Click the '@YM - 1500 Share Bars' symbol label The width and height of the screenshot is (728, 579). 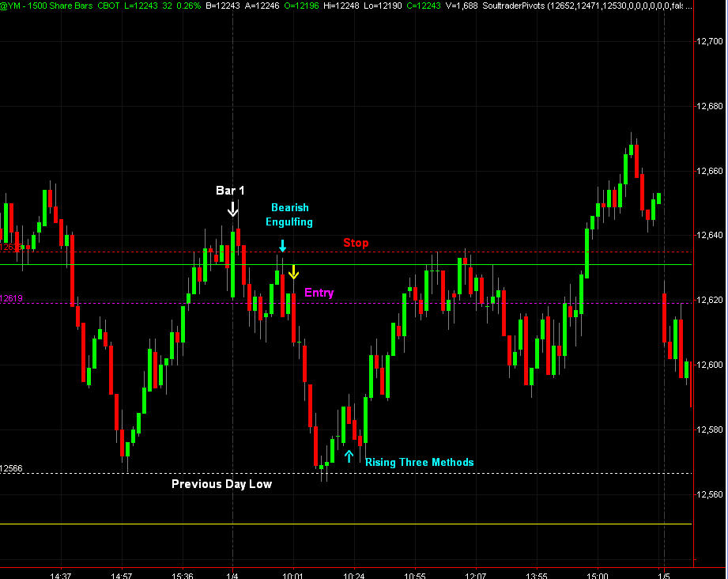pyautogui.click(x=47, y=6)
